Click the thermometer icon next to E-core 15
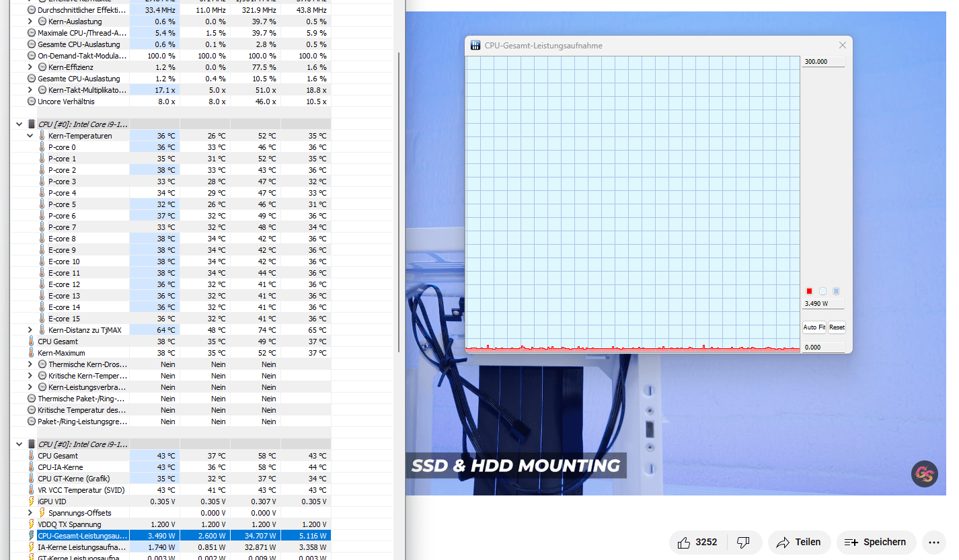Screen dimensions: 959x560 pyautogui.click(x=42, y=319)
